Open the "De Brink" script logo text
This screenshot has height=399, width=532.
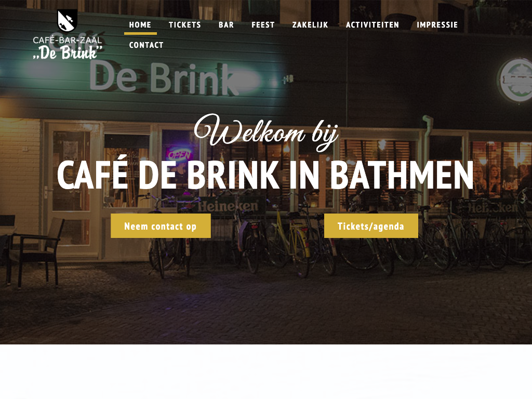[x=68, y=53]
